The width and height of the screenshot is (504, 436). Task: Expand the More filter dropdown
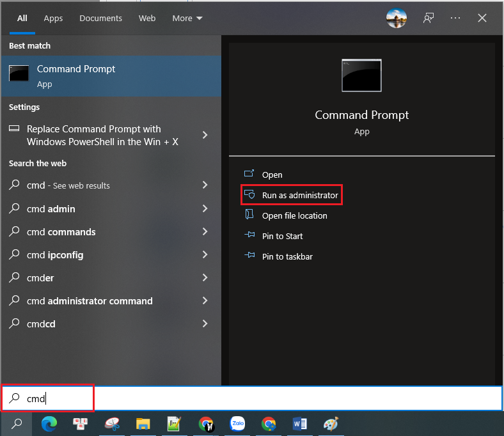pos(187,19)
